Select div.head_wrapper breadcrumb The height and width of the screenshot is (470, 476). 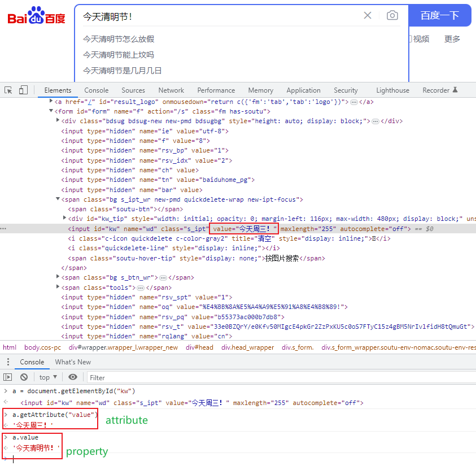click(x=247, y=347)
